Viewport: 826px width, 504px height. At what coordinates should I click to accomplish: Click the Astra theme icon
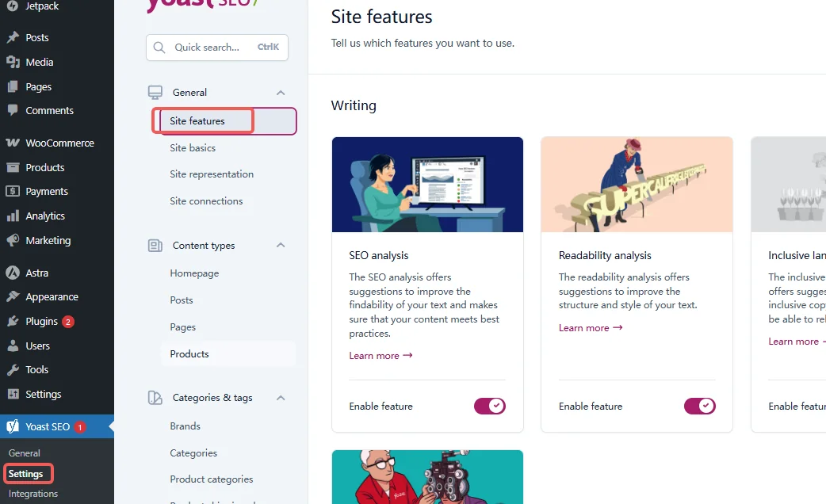[13, 273]
